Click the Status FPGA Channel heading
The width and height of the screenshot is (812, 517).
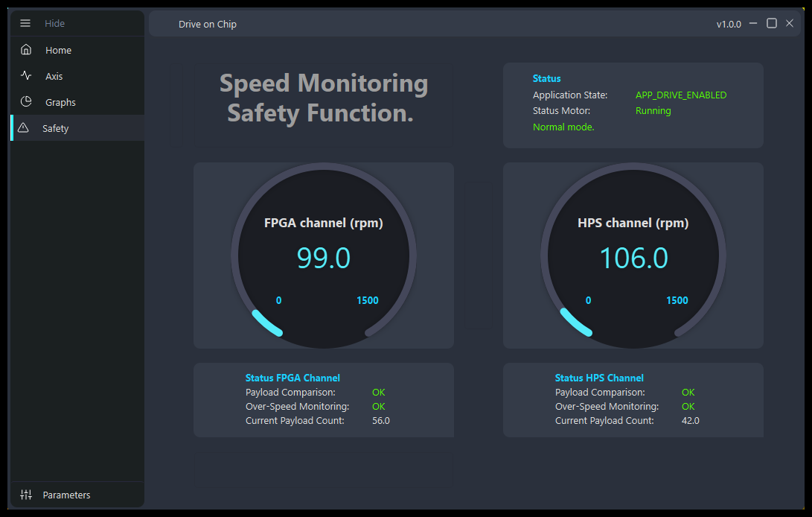click(x=292, y=378)
